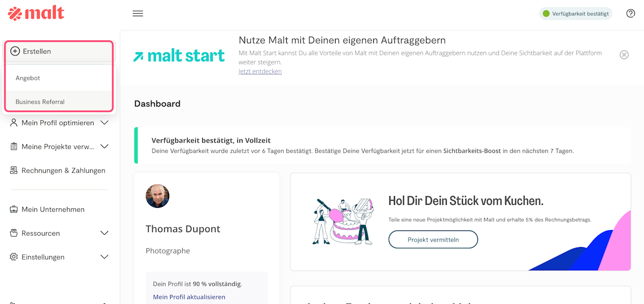Click the plus icon next to Erstellen

[x=15, y=51]
